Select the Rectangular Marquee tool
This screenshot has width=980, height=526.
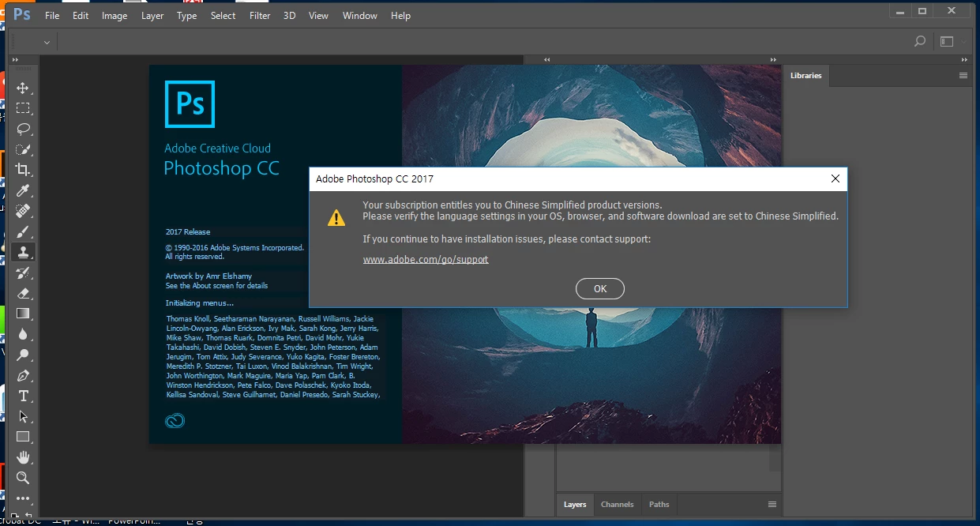(23, 108)
